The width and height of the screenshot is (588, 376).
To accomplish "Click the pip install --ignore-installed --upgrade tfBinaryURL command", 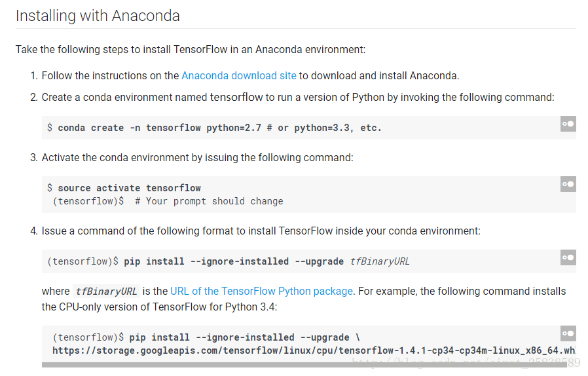I will point(266,261).
